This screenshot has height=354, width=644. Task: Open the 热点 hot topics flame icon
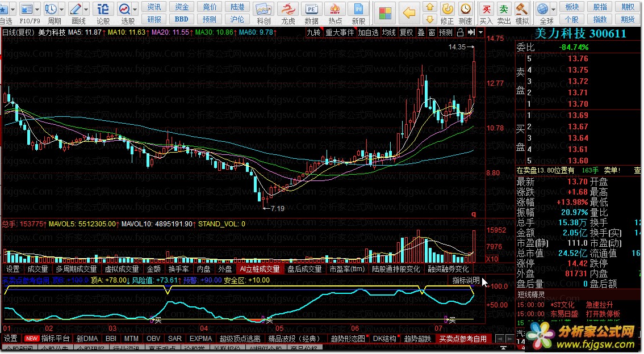(x=334, y=9)
